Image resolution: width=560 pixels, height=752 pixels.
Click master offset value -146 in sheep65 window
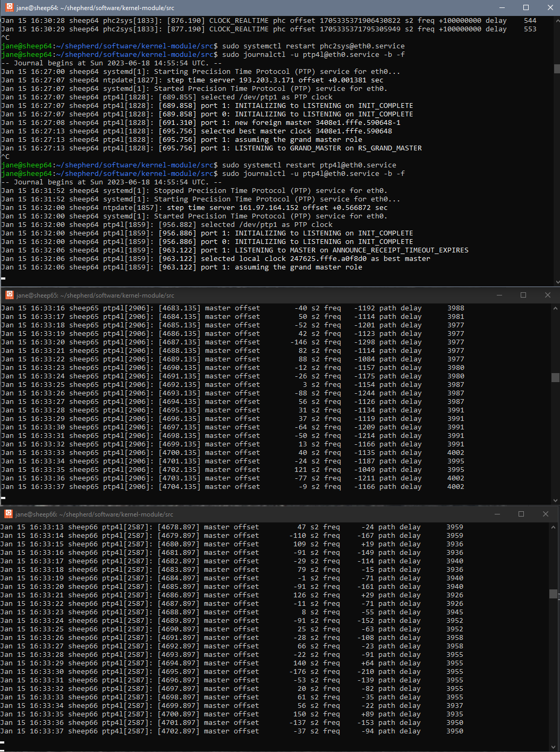coord(299,342)
